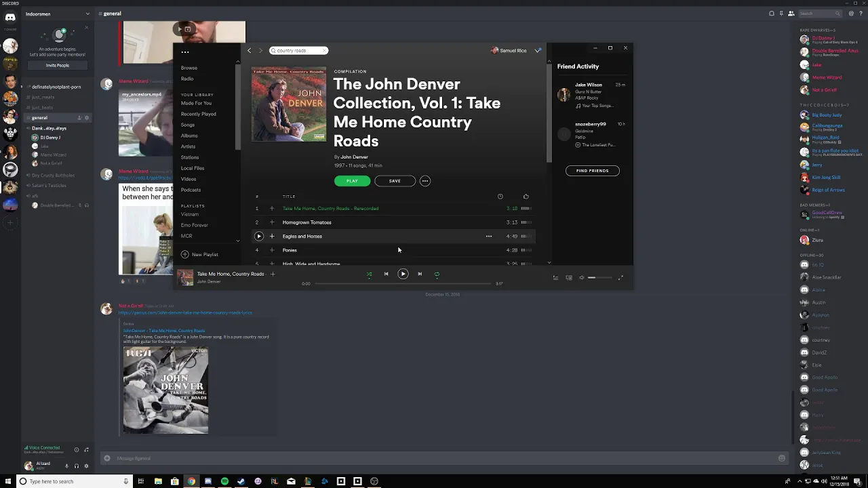Toggle Discord headphone deafen
The height and width of the screenshot is (488, 868).
pos(77,466)
